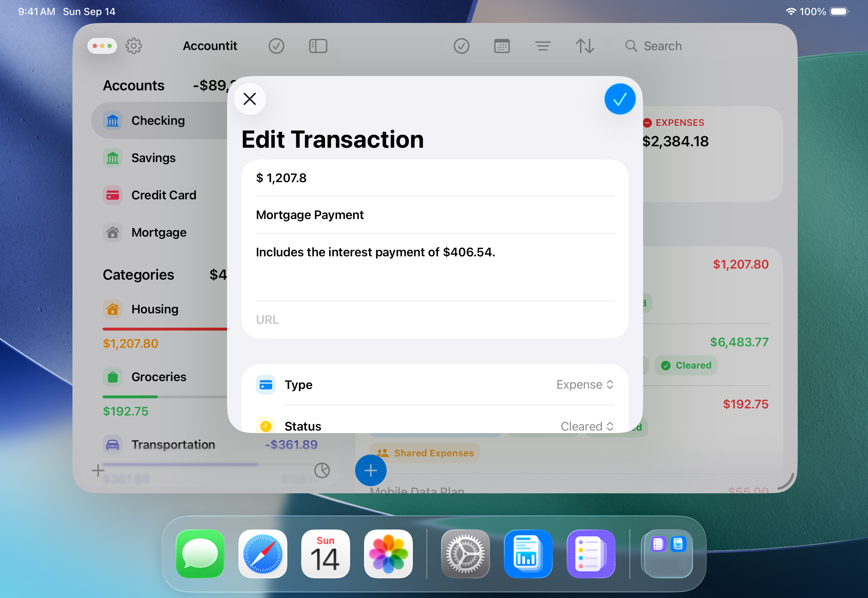Select the Savings account in sidebar
868x598 pixels.
tap(153, 158)
